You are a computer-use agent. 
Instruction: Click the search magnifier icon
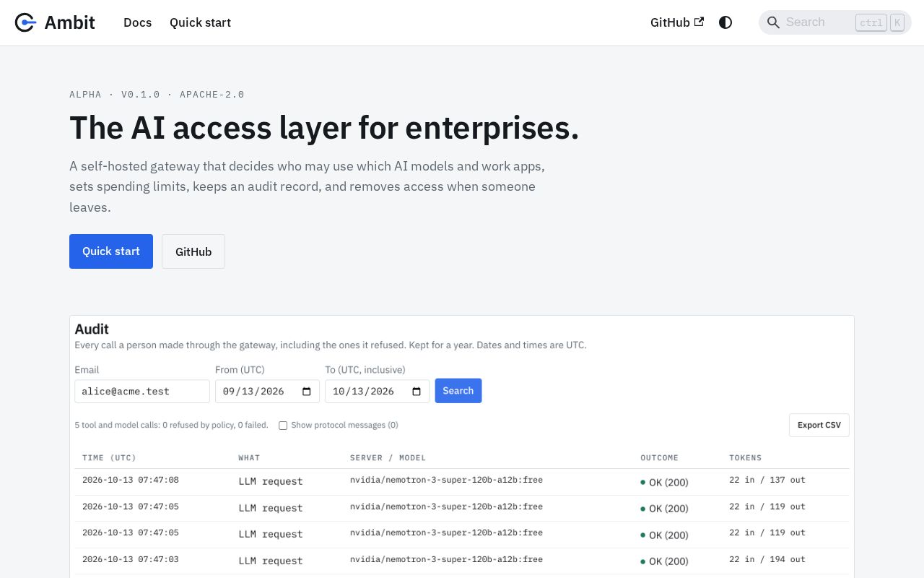[x=773, y=22]
